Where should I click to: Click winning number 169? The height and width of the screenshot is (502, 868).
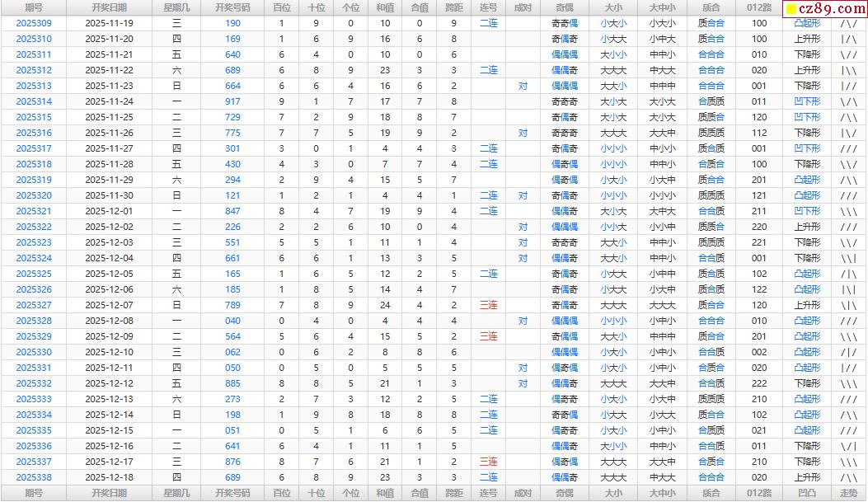point(233,39)
